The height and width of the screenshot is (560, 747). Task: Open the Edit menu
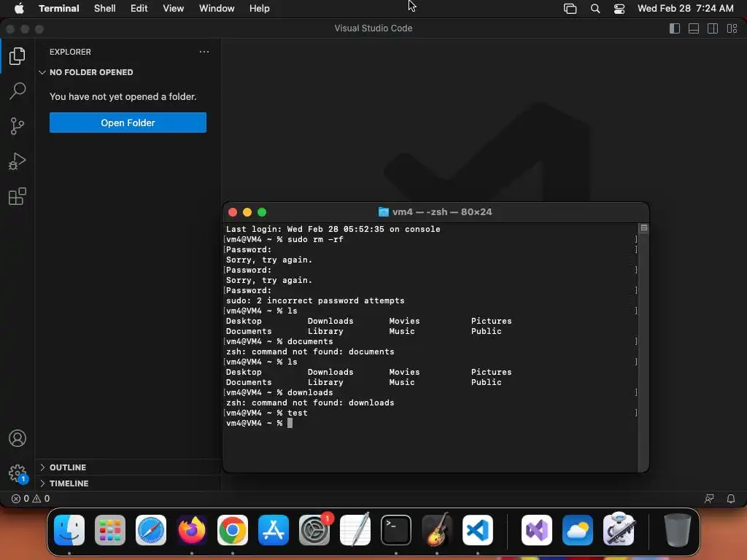pyautogui.click(x=139, y=9)
